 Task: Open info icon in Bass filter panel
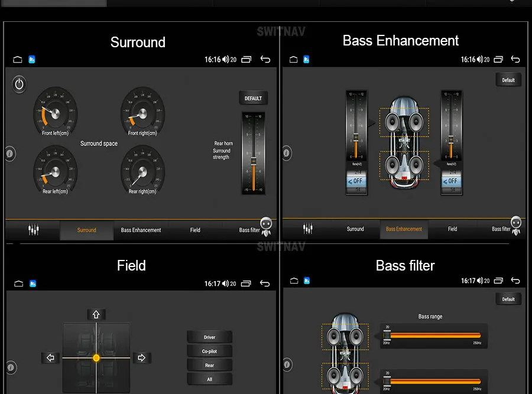tap(287, 364)
